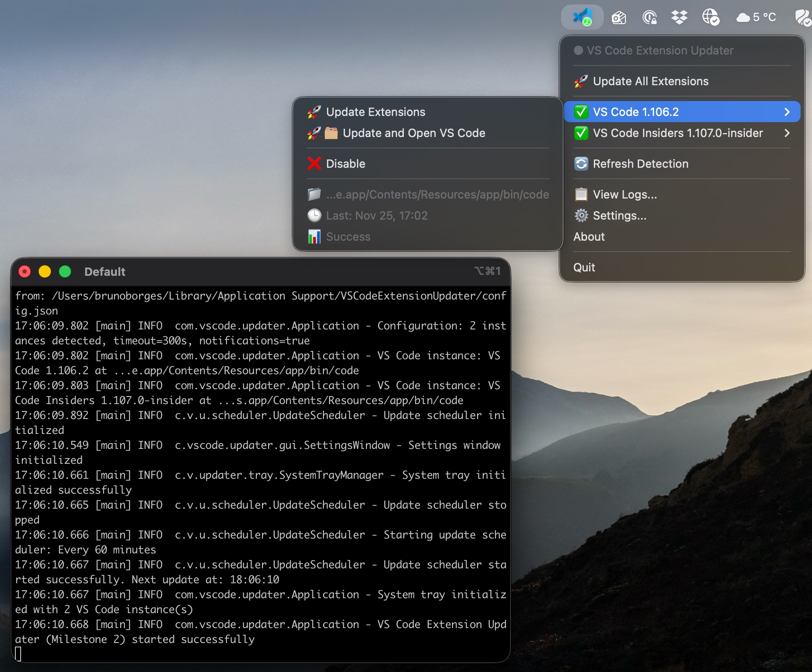Viewport: 812px width, 672px height.
Task: Quit the Extension Updater app
Action: tap(584, 267)
